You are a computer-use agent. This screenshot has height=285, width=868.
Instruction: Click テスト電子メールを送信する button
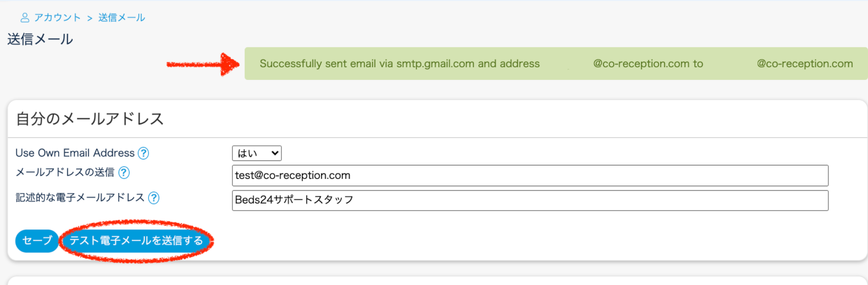136,241
